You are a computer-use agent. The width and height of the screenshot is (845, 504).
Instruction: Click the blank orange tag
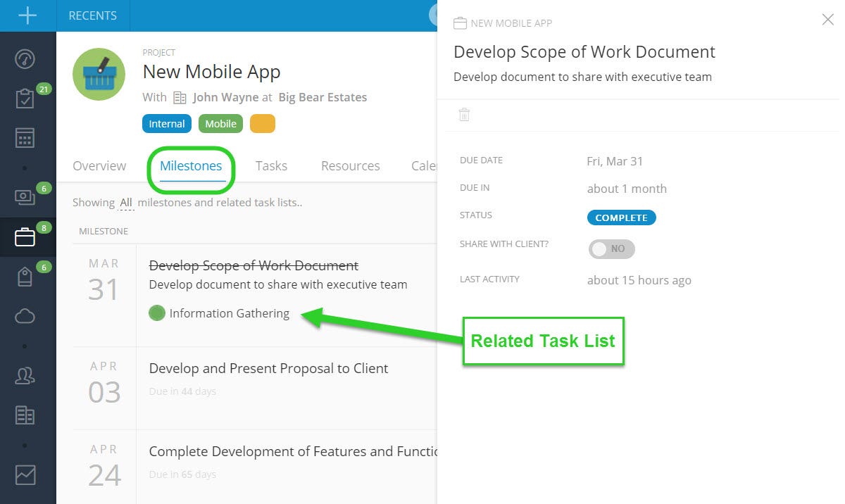click(263, 124)
